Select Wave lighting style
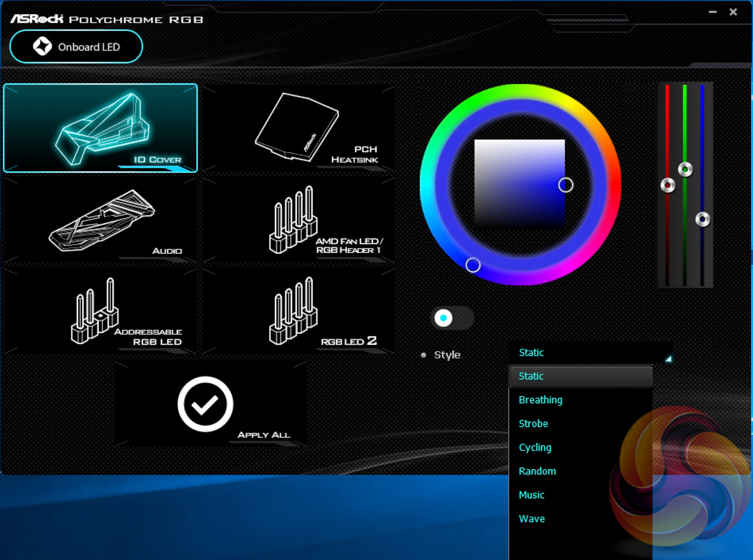This screenshot has height=560, width=753. click(581, 519)
